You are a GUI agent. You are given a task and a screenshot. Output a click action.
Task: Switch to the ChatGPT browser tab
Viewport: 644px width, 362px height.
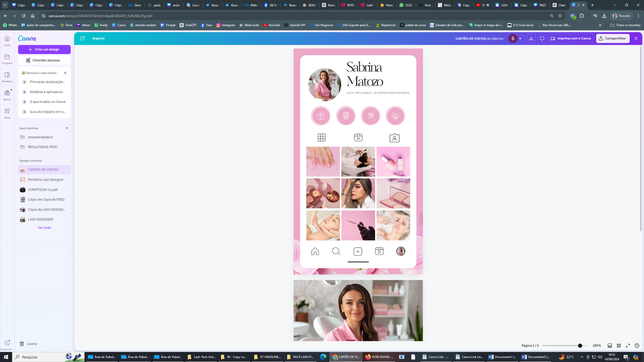tap(559, 5)
